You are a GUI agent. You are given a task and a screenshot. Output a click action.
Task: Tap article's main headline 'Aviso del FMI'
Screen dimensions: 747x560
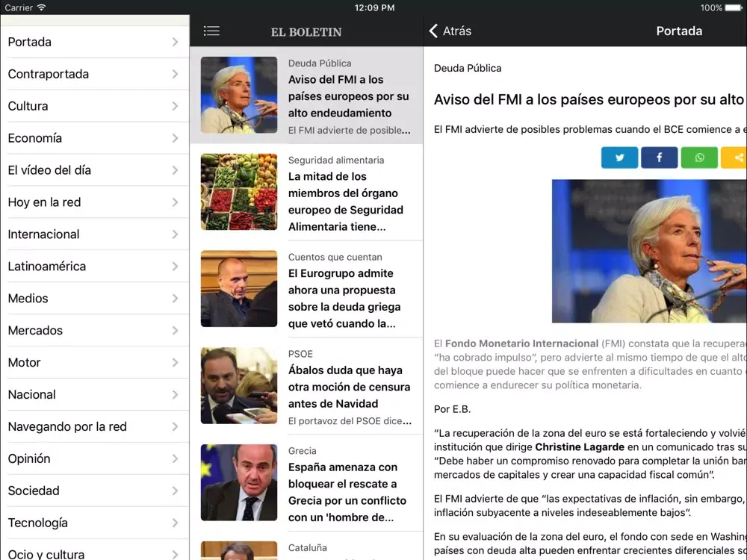click(589, 99)
